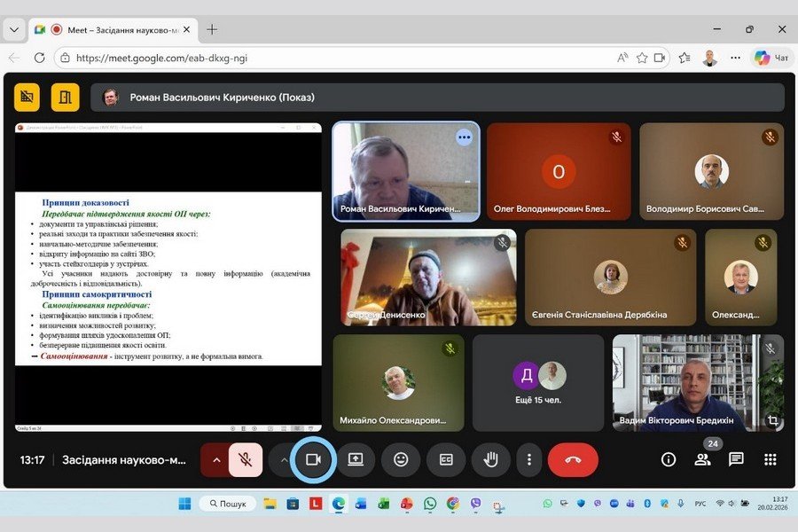Open the activities grid icon

click(770, 459)
